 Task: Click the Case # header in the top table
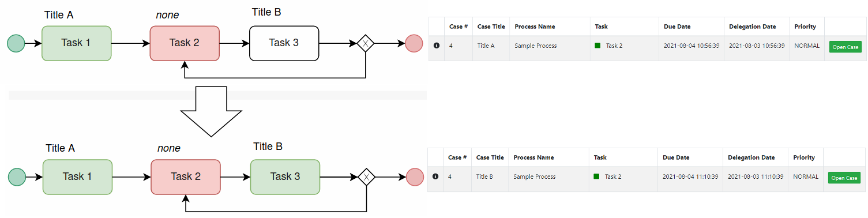click(459, 27)
